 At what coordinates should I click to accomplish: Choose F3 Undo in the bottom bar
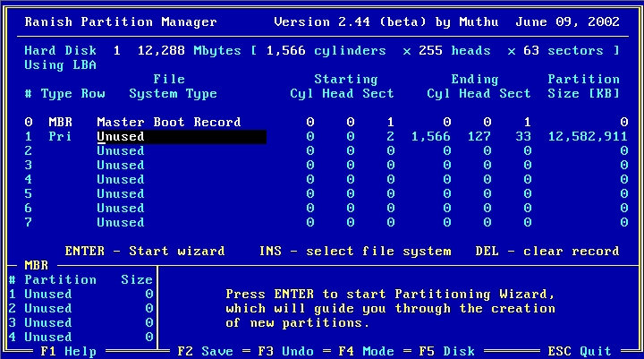[285, 352]
